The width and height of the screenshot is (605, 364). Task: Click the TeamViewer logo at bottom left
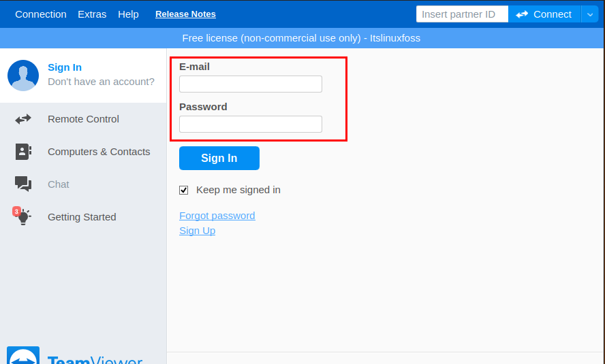[x=23, y=355]
